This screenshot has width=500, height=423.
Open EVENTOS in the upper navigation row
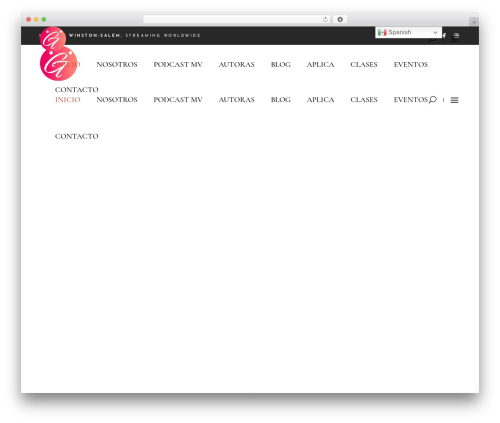(411, 64)
